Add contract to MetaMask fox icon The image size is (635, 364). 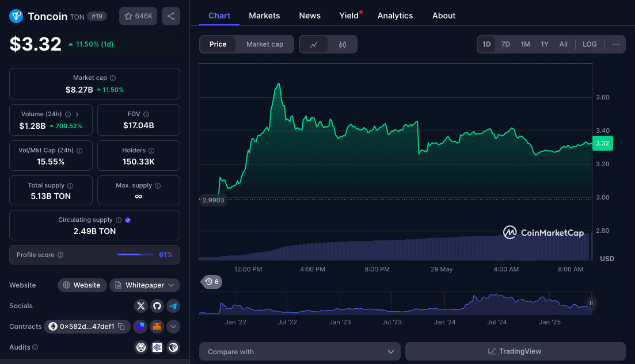pos(157,327)
